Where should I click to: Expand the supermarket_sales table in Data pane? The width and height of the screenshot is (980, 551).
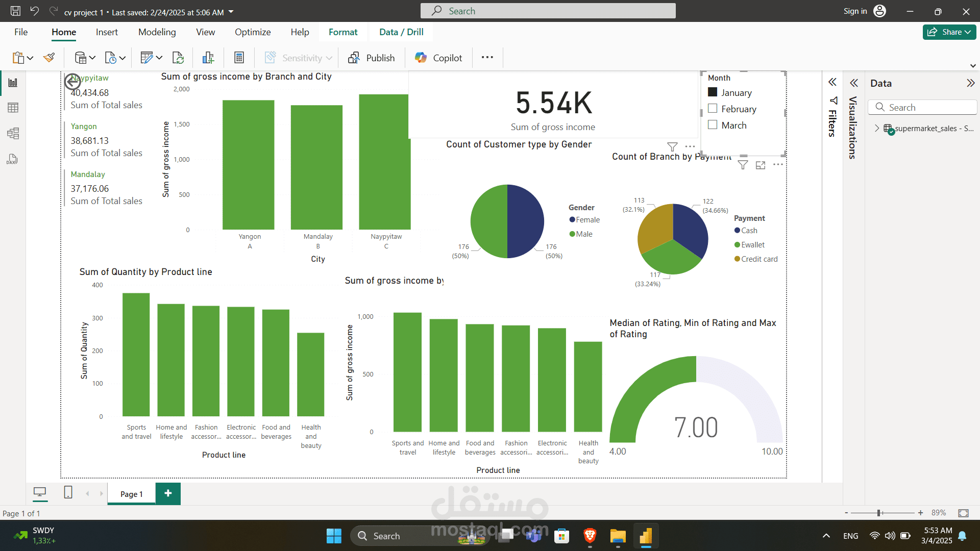(x=877, y=128)
